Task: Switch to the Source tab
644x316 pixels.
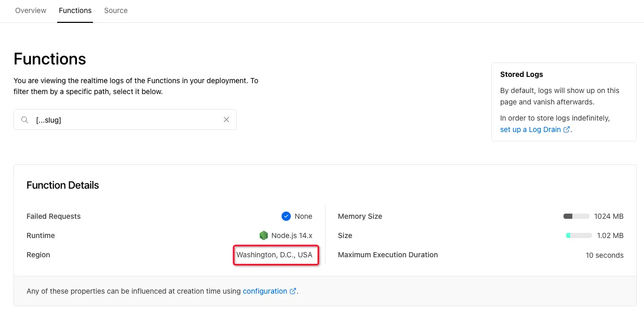Action: point(116,10)
